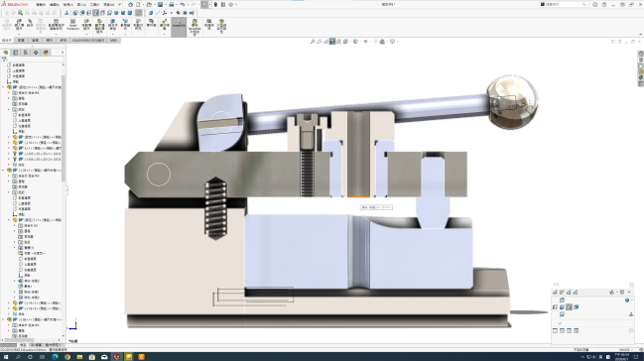644x361 pixels.
Task: Open the PropertyManager tab
Action: tap(16, 53)
